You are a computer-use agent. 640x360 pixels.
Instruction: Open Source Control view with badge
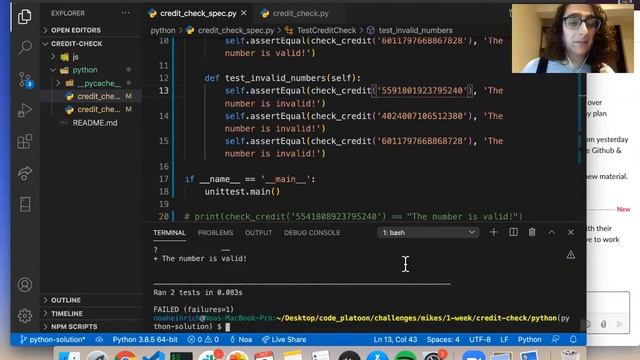pos(25,79)
